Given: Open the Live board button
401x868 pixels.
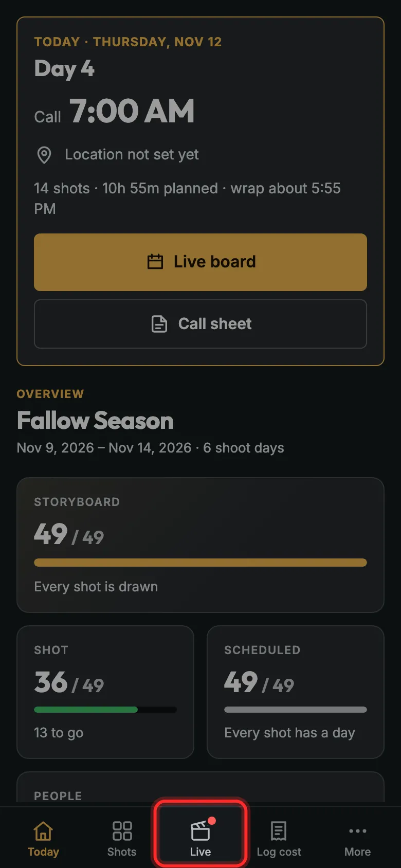Looking at the screenshot, I should click(x=200, y=262).
